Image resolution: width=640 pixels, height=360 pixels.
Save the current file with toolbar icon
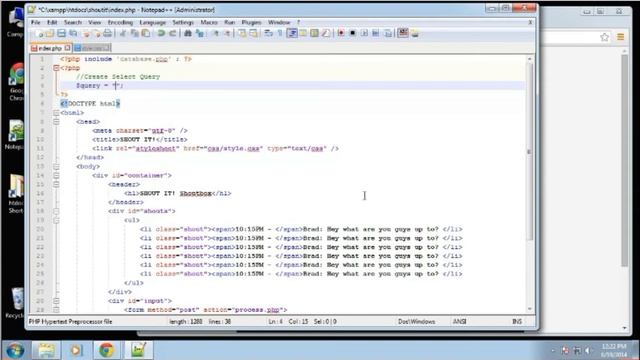point(61,33)
